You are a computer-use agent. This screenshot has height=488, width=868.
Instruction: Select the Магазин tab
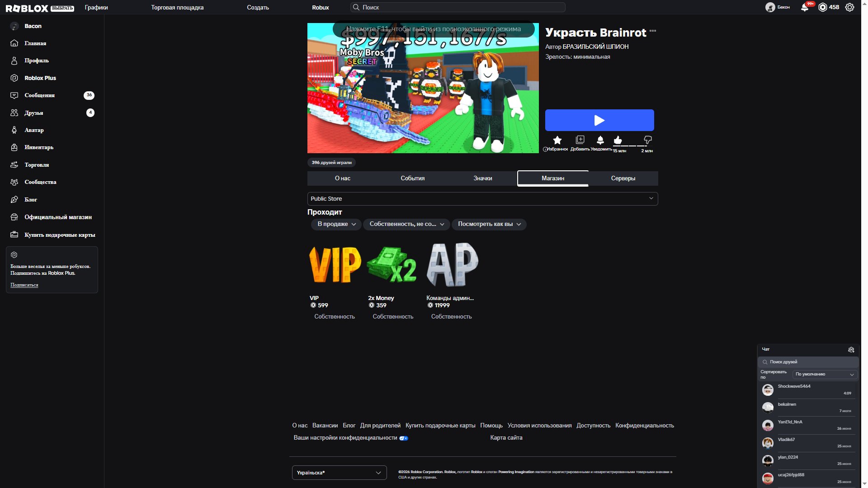coord(553,178)
